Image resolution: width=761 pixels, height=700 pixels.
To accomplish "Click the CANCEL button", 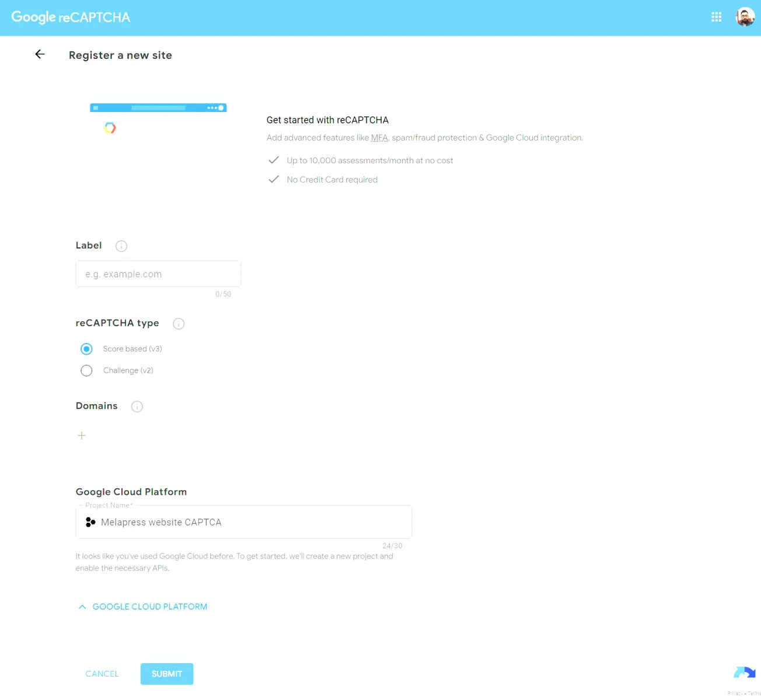I will 102,674.
